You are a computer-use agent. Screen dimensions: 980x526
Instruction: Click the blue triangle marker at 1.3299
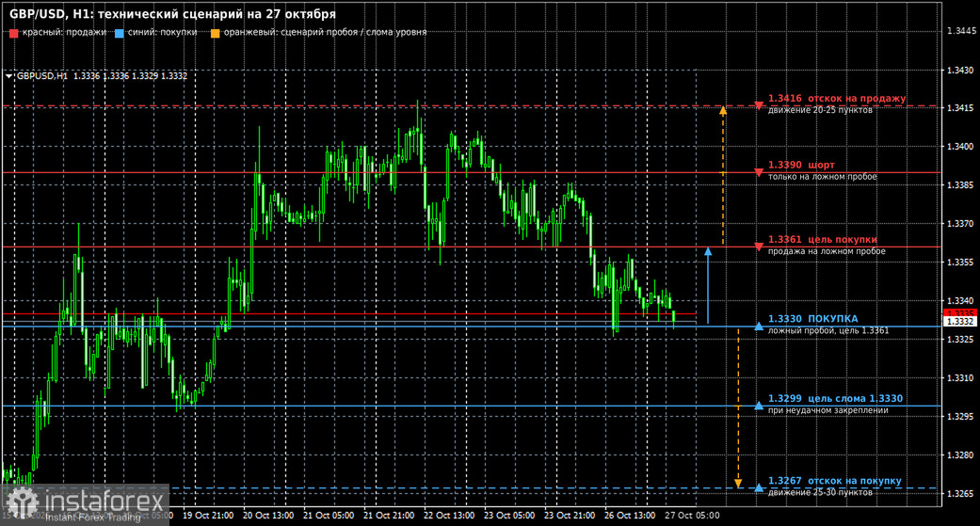click(759, 406)
